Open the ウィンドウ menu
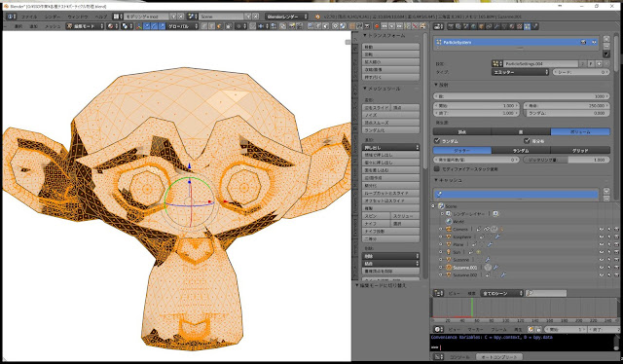The image size is (623, 364). pyautogui.click(x=78, y=17)
